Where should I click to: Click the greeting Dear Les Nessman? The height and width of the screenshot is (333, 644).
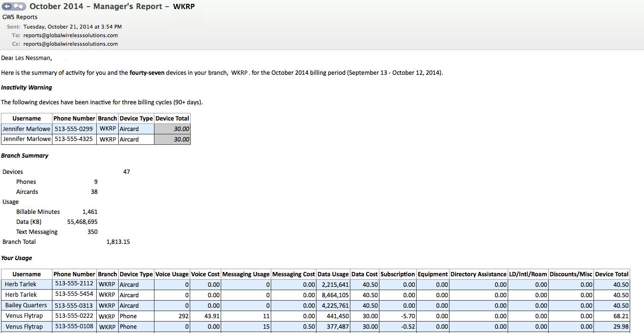coord(27,58)
